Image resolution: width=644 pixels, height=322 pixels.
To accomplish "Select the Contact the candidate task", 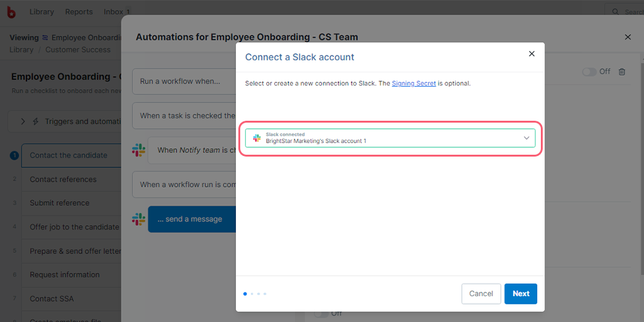I will 71,155.
